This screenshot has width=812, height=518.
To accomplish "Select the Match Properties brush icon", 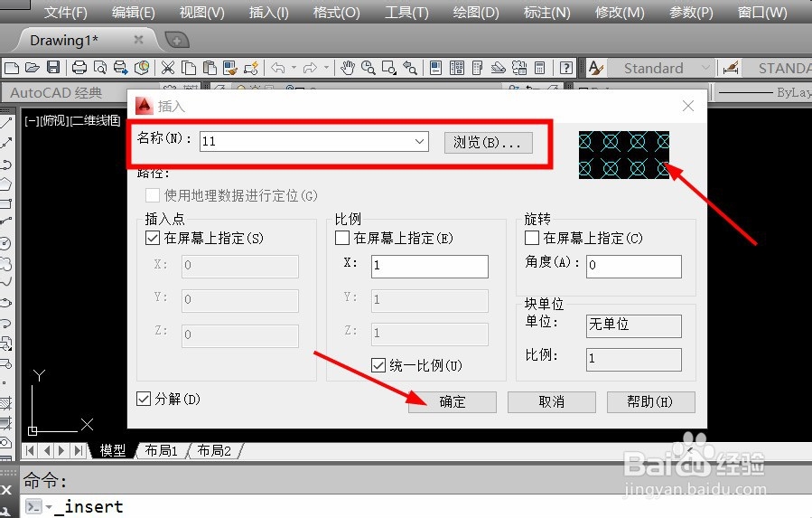I will point(230,68).
